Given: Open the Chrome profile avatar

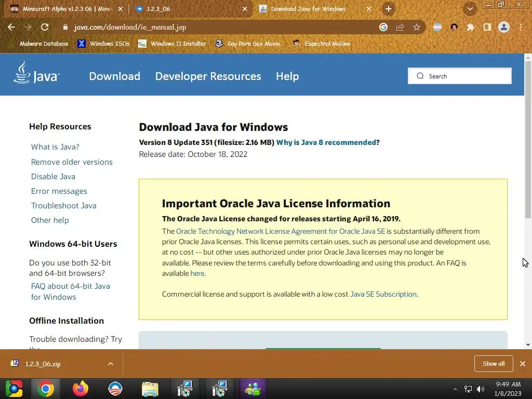Looking at the screenshot, I should coord(504,27).
